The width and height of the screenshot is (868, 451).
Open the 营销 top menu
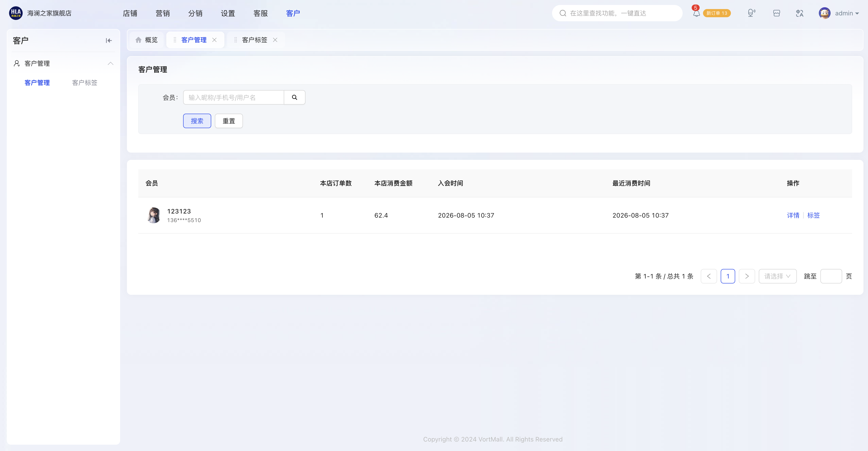[x=163, y=13]
